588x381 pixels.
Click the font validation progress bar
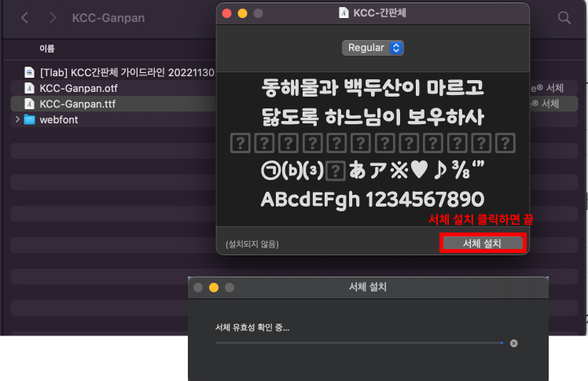pos(359,343)
